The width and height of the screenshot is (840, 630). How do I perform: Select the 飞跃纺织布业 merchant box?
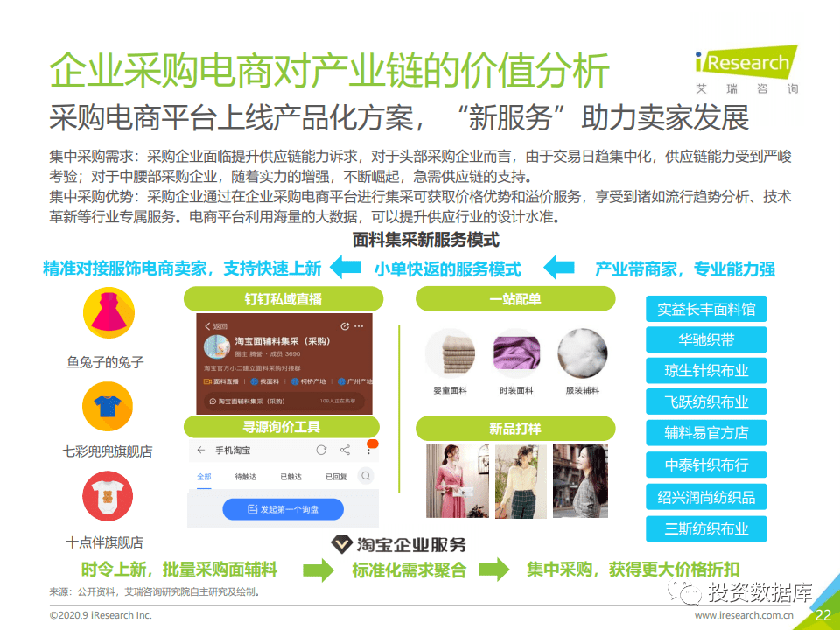pos(706,402)
